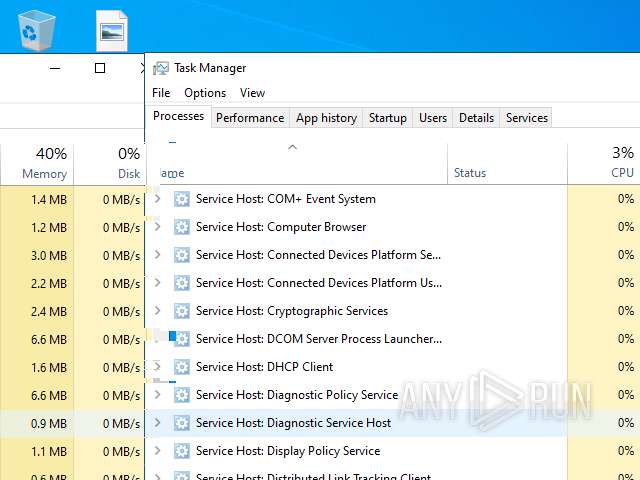
Task: Click gear icon for Connected Devices Platform Us...
Action: [x=182, y=283]
